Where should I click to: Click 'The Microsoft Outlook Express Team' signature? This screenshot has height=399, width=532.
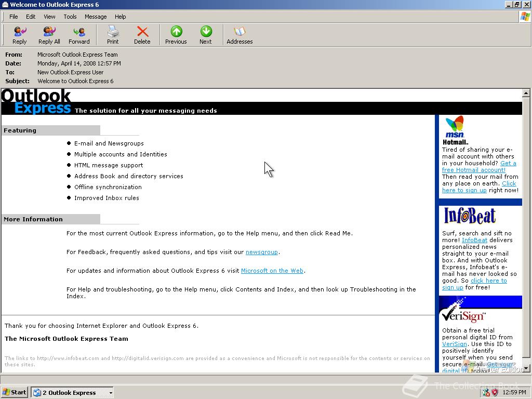coord(66,339)
